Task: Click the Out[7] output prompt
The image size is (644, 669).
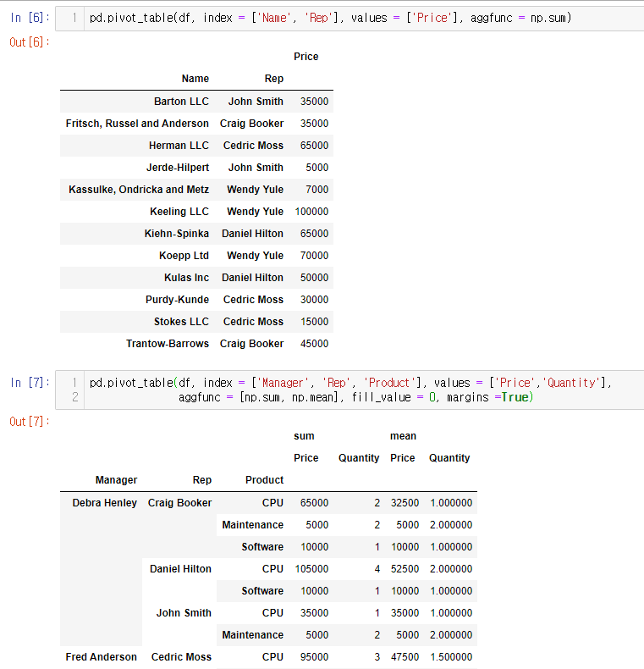Action: [30, 422]
